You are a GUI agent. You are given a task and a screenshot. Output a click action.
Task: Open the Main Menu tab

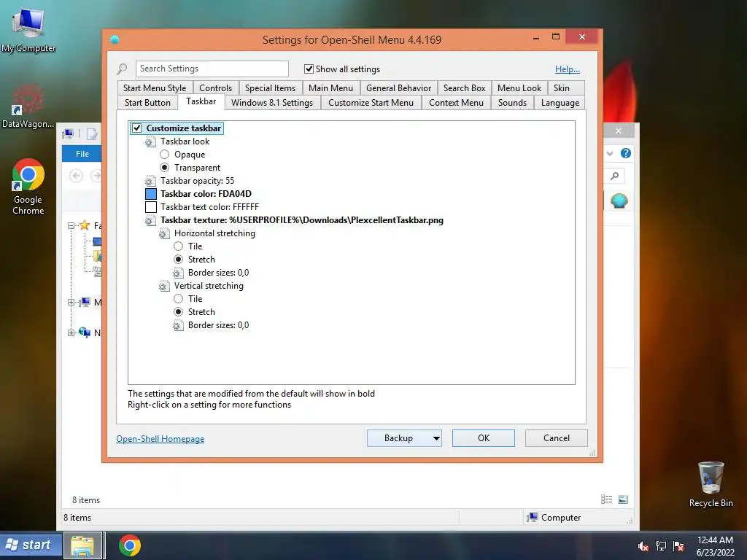[330, 88]
